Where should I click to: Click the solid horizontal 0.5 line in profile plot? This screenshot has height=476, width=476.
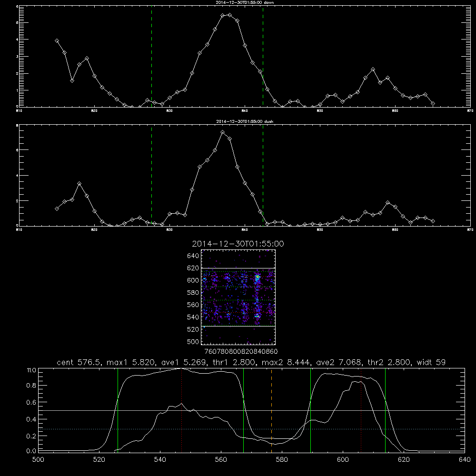[252, 410]
